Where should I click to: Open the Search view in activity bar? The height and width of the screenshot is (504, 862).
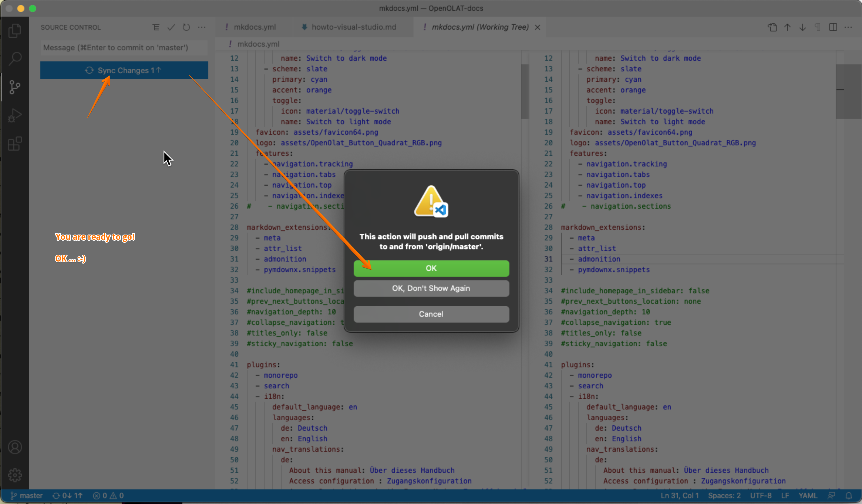[x=15, y=59]
